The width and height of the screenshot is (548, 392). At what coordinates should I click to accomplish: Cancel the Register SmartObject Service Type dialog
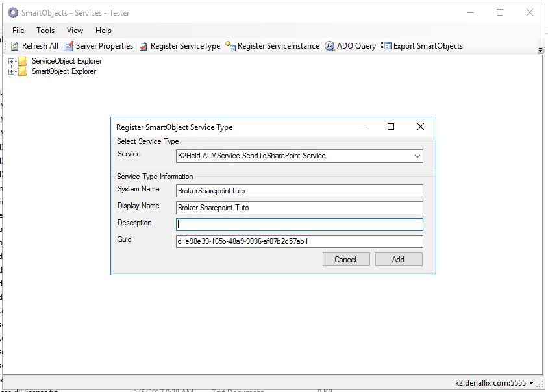click(346, 259)
